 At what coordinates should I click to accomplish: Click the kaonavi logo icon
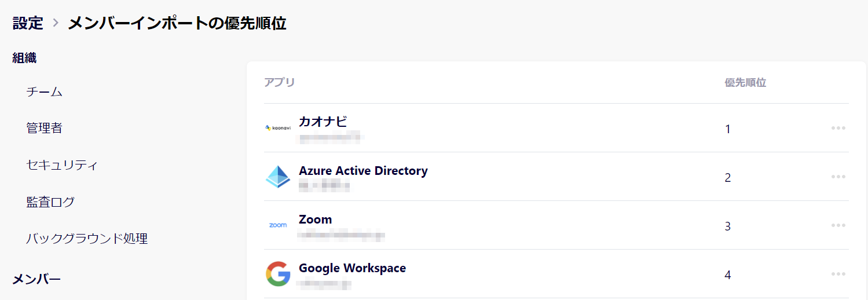point(278,128)
